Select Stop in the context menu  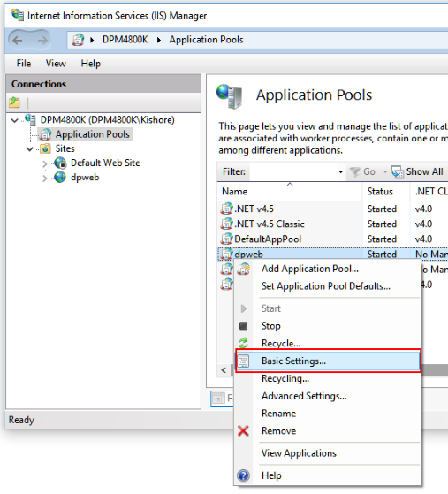click(x=327, y=326)
